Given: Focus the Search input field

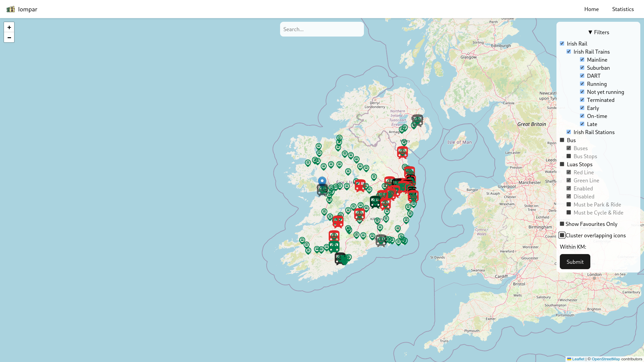Looking at the screenshot, I should click(322, 29).
